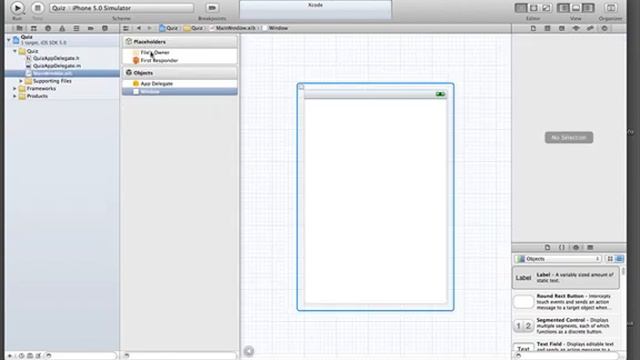640x360 pixels.
Task: Hide the document outline with arrow button
Action: point(249,351)
